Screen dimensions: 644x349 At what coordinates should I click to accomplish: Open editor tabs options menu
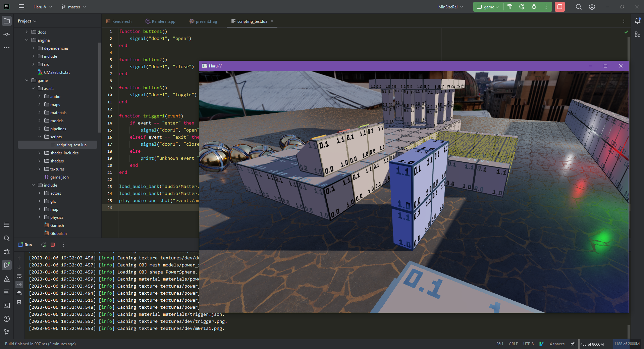[x=624, y=21]
